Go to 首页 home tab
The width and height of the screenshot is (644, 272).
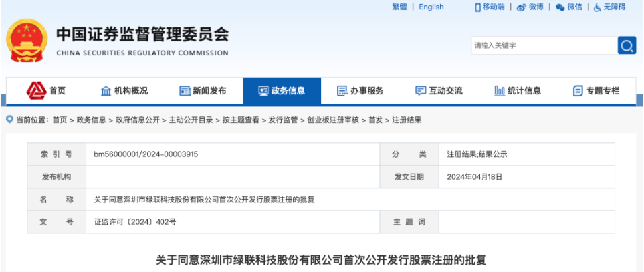[46, 91]
